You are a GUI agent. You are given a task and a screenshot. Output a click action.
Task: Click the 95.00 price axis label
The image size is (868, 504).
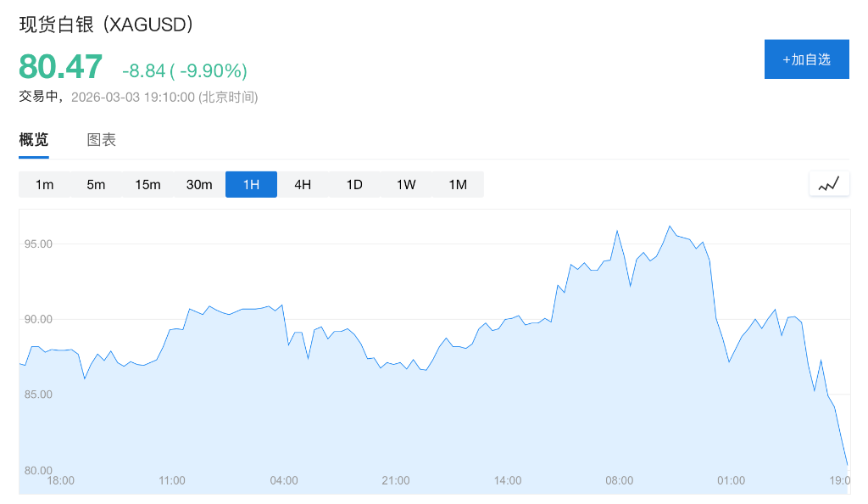pyautogui.click(x=39, y=244)
